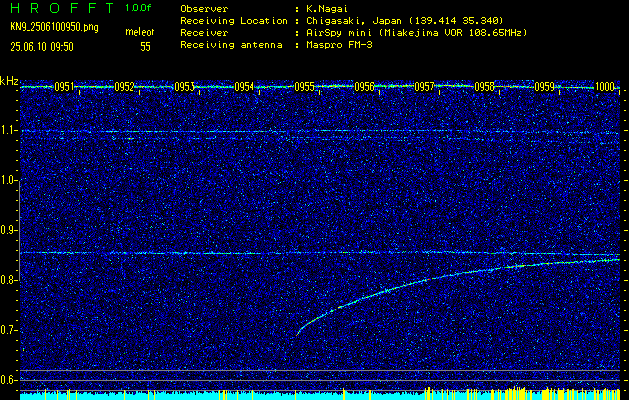Image resolution: width=629 pixels, height=400 pixels.
Task: Select the 0953 time marker
Action: tap(184, 87)
